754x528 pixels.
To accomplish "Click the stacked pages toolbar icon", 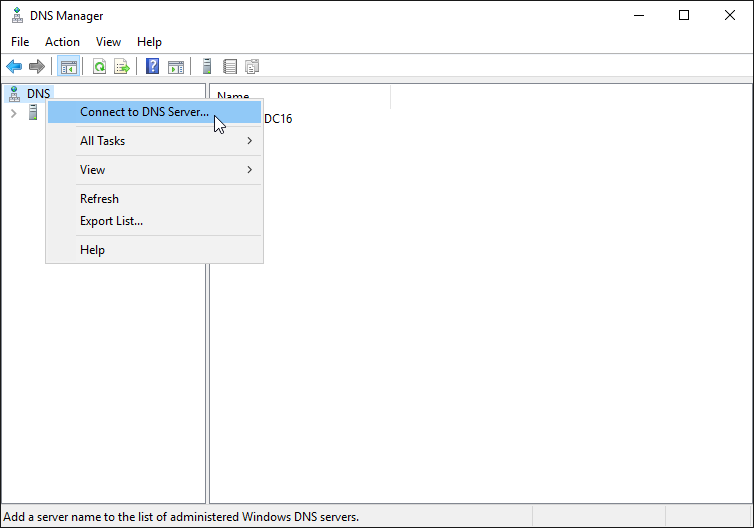I will coord(252,66).
